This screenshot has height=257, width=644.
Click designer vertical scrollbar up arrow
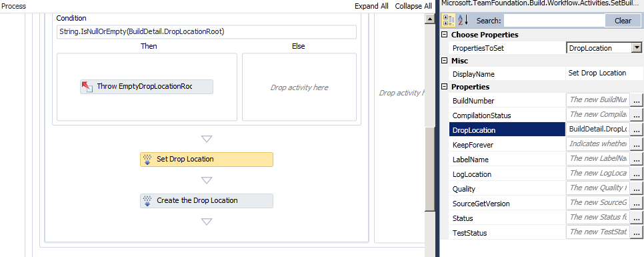(x=430, y=19)
